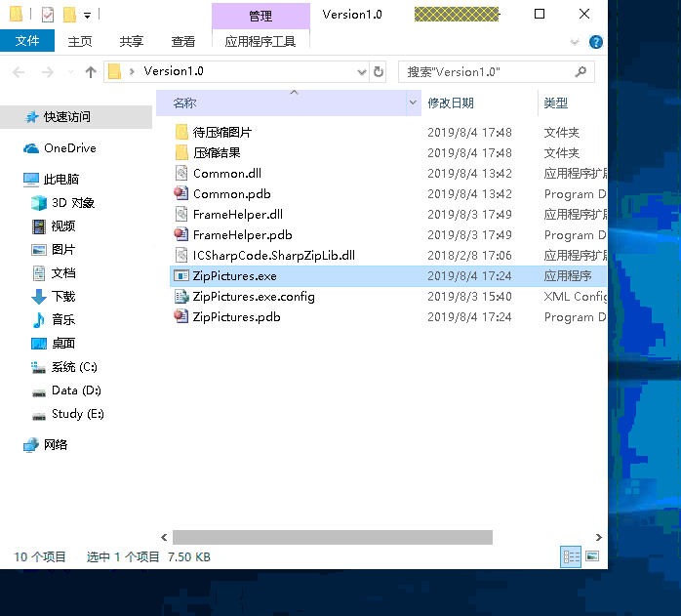Open 视频 in the navigation pane
This screenshot has width=681, height=616.
(63, 226)
